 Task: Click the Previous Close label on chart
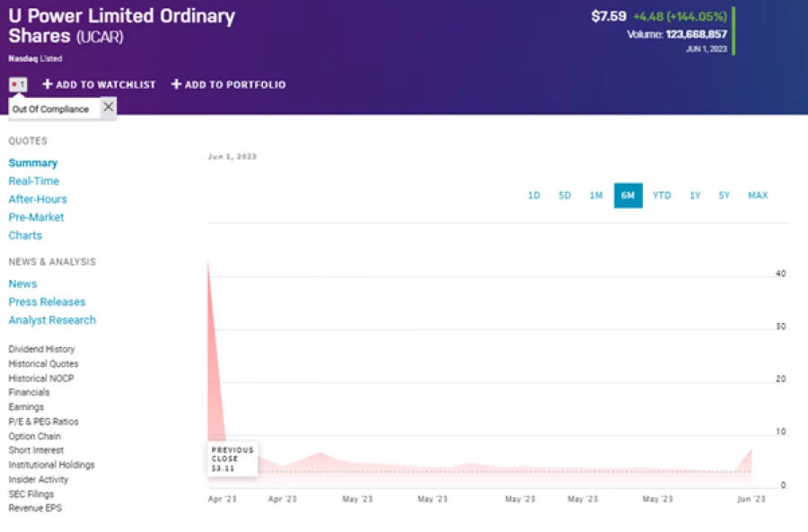(233, 458)
